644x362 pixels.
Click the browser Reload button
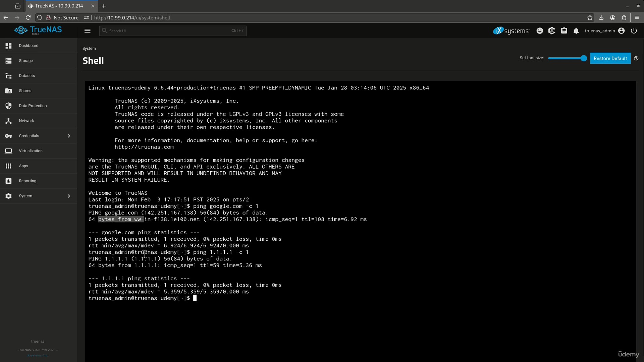[28, 17]
